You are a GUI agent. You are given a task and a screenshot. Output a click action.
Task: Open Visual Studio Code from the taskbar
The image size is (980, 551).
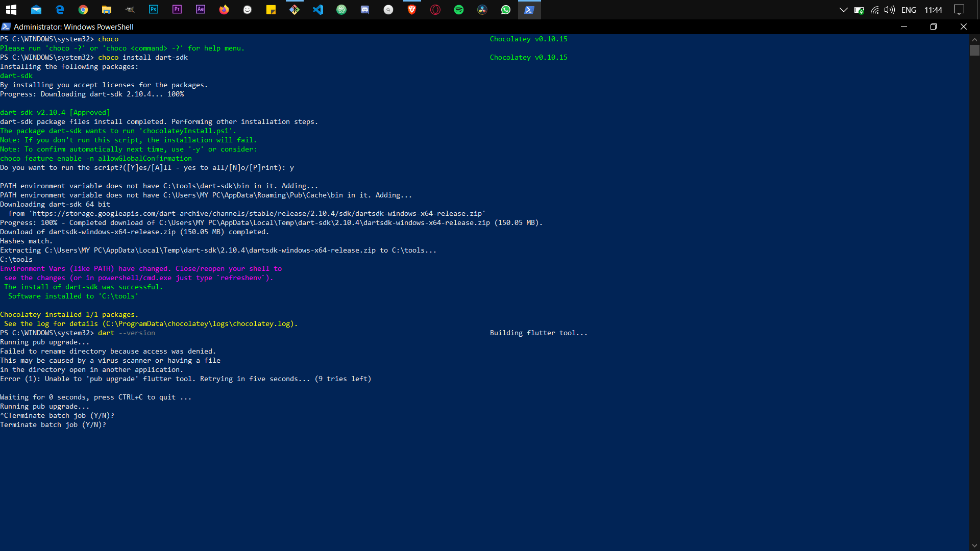(318, 10)
